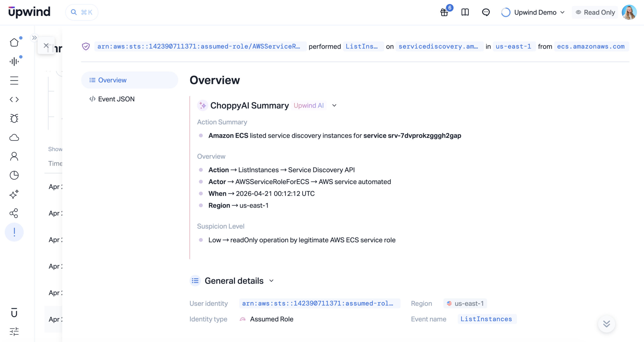Click the 'Action → ListInstances' line

coord(282,170)
